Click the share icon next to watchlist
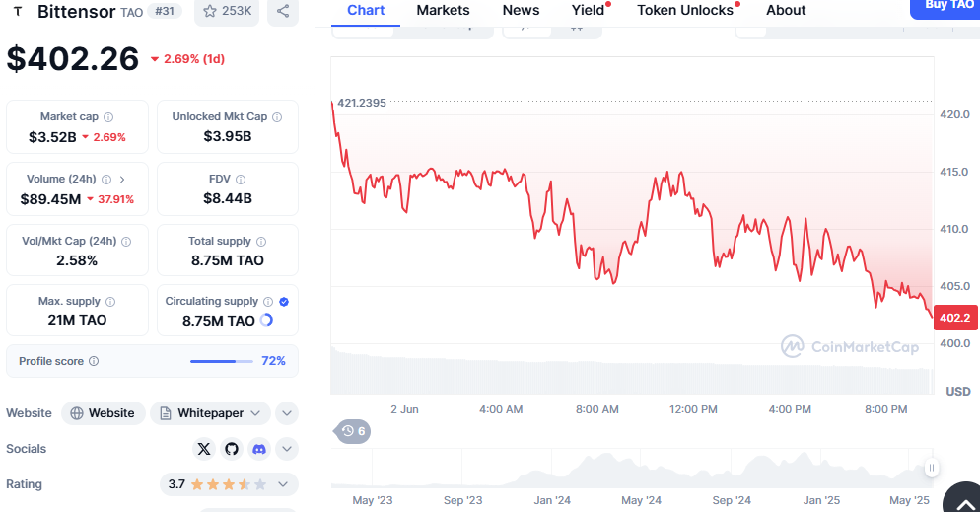The image size is (980, 512). [283, 11]
